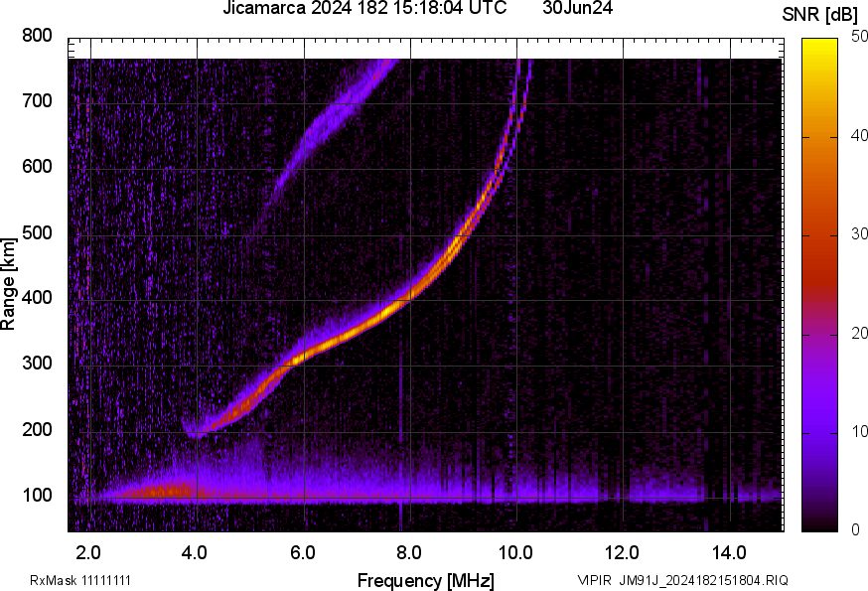Viewport: 868px width, 591px height.
Task: Click the frequency tick label '12.0'
Action: tap(623, 553)
